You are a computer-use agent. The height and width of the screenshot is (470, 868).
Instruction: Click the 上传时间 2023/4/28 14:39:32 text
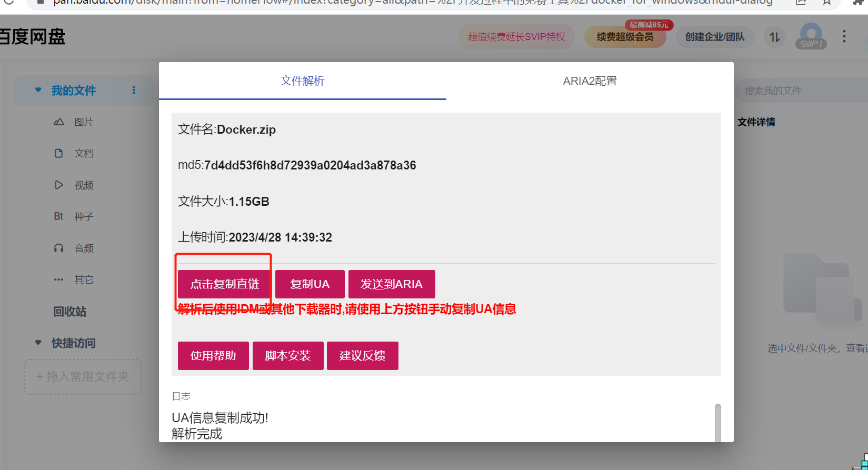click(x=255, y=237)
